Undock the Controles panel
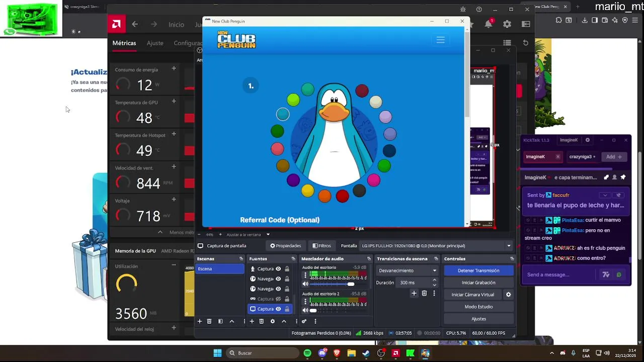The width and height of the screenshot is (644, 362). coord(512,259)
